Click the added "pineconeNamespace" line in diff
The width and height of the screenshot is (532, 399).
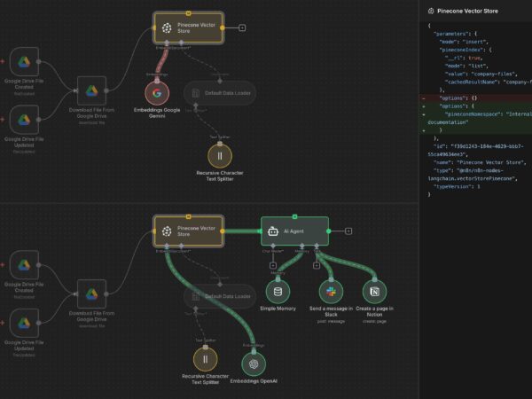coord(475,118)
